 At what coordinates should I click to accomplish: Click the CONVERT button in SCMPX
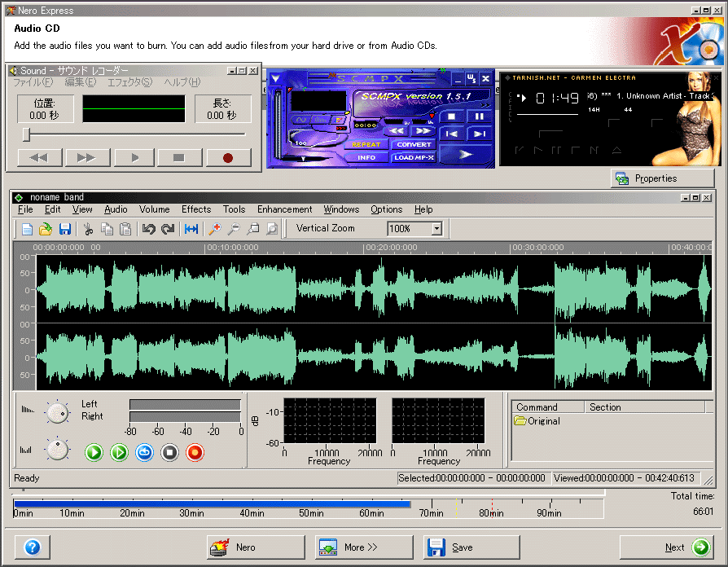point(414,144)
